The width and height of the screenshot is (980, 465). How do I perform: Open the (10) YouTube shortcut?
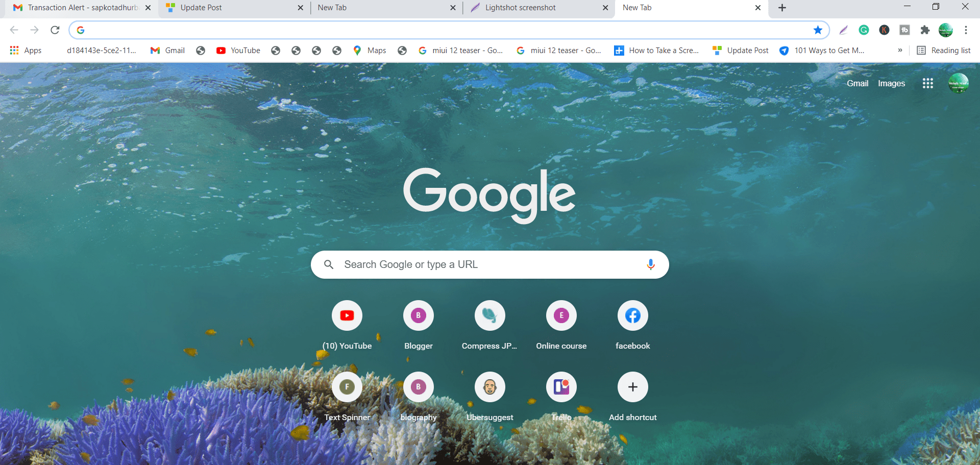pos(347,325)
